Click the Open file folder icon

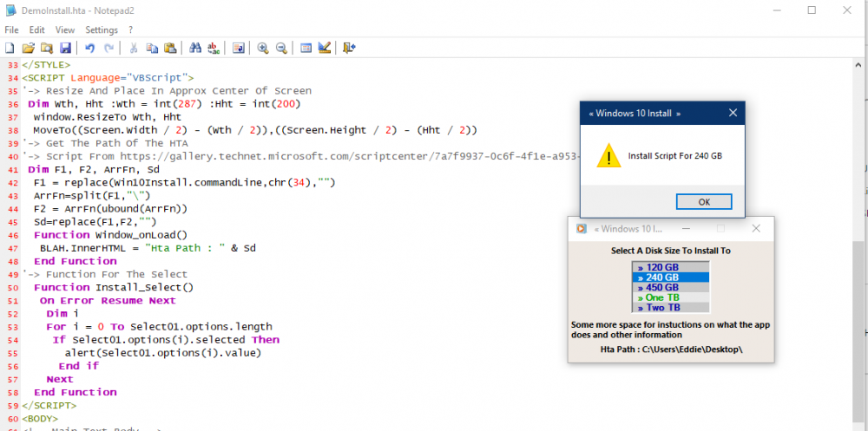click(x=28, y=48)
